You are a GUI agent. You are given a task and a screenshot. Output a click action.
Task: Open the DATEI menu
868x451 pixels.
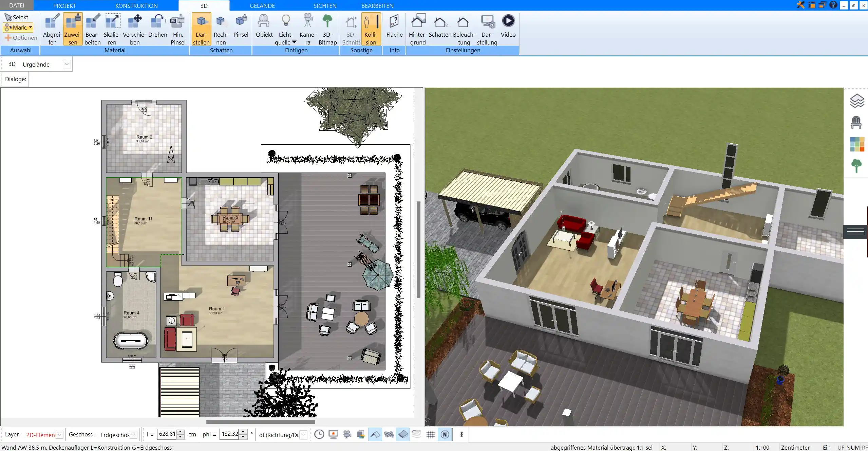[17, 5]
